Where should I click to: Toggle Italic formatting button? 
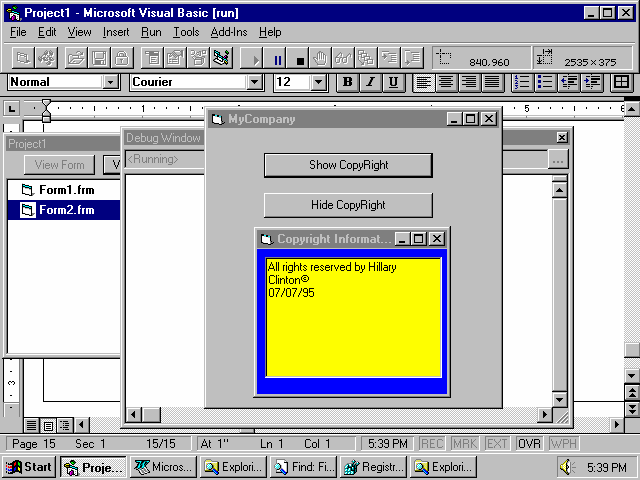(x=370, y=82)
